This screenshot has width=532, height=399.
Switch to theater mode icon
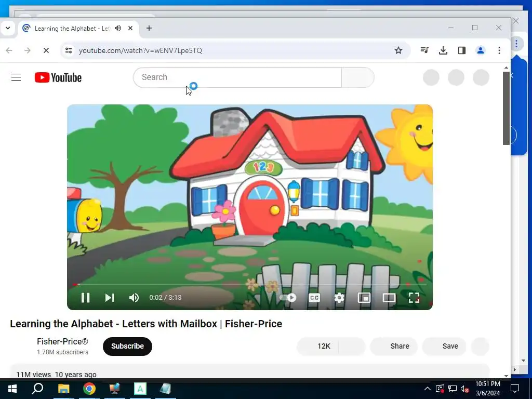pyautogui.click(x=389, y=298)
